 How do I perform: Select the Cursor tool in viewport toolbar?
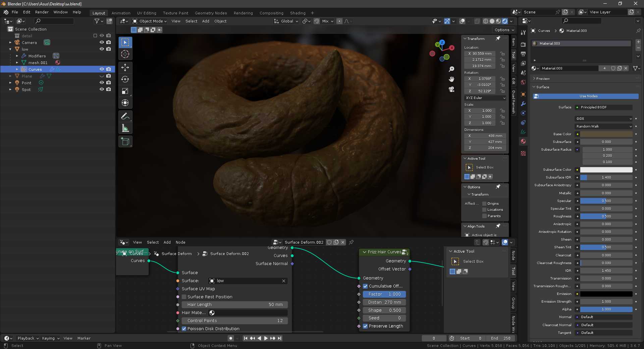125,54
